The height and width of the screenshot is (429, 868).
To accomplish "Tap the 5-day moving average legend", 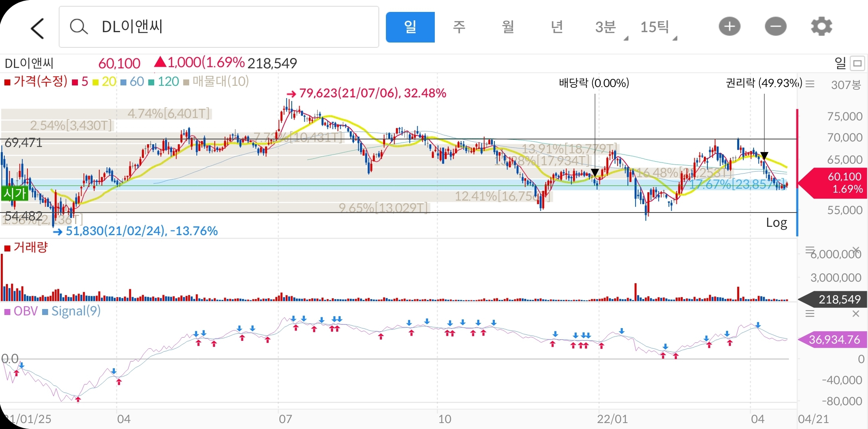I will pos(80,82).
